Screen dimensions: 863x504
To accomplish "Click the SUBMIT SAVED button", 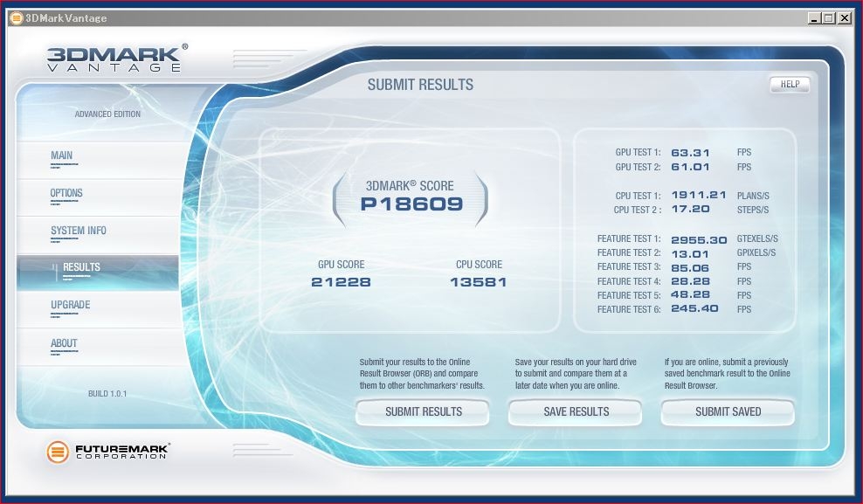I will 728,411.
